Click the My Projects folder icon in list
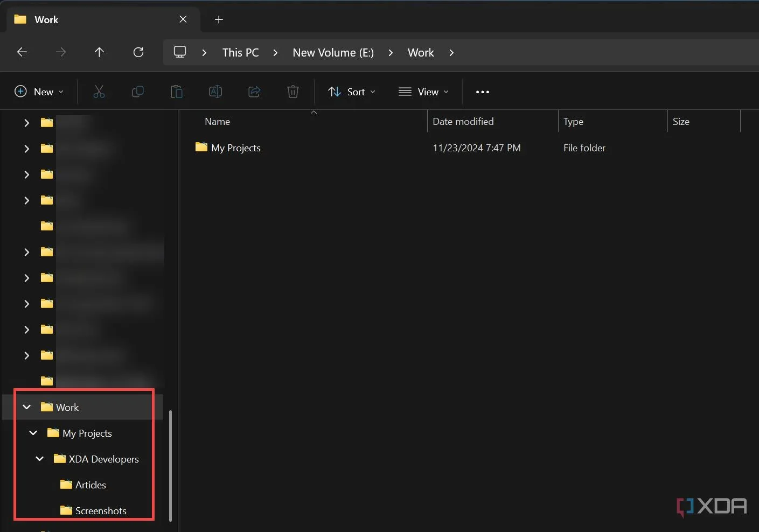 (x=201, y=147)
